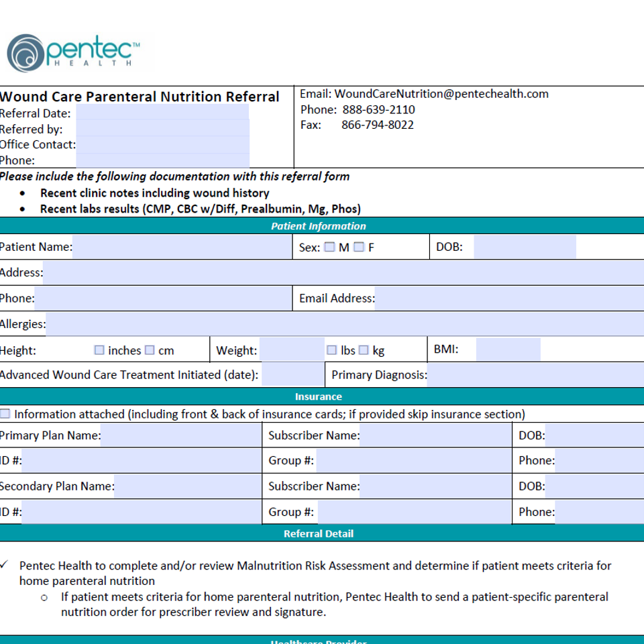Click the Patient Name input field

click(182, 247)
